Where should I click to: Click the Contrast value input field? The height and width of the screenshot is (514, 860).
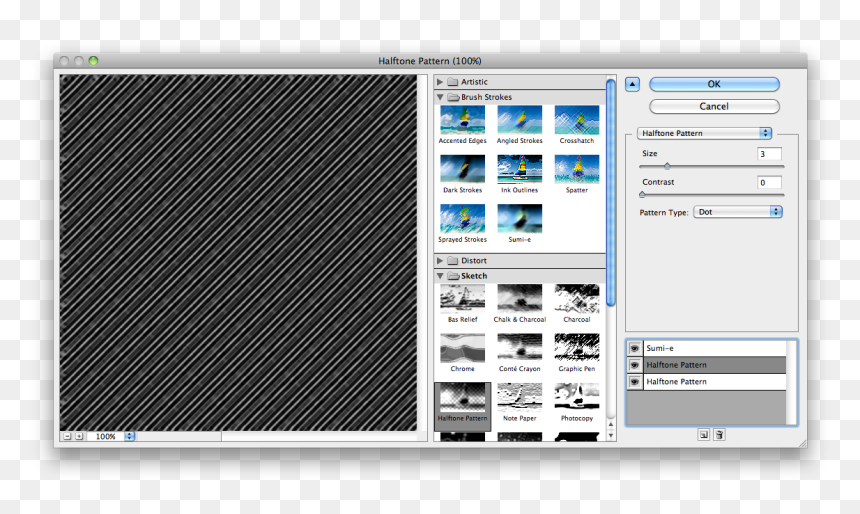click(x=769, y=183)
